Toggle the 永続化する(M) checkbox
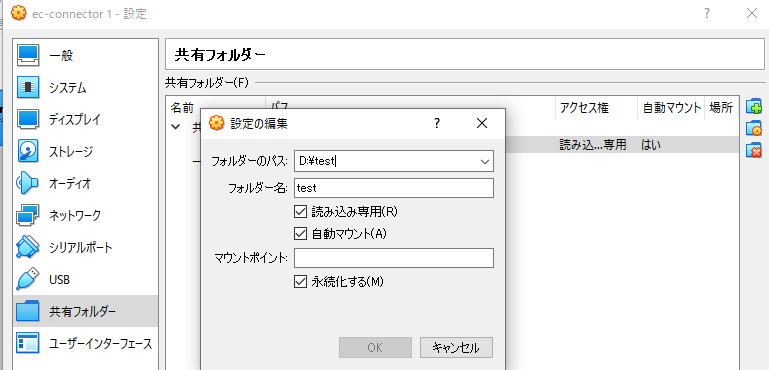The image size is (769, 370). 300,282
